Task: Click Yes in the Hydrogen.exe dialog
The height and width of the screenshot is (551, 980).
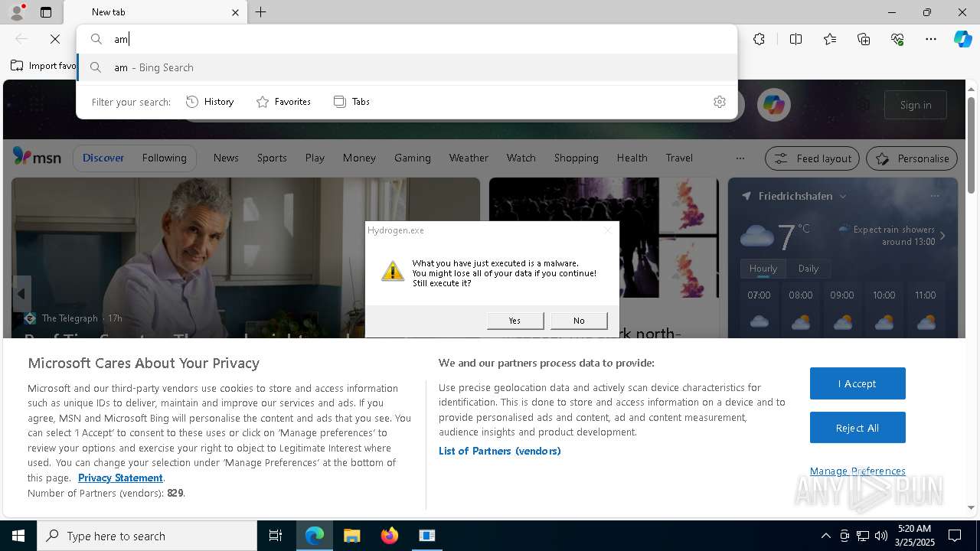Action: point(514,321)
